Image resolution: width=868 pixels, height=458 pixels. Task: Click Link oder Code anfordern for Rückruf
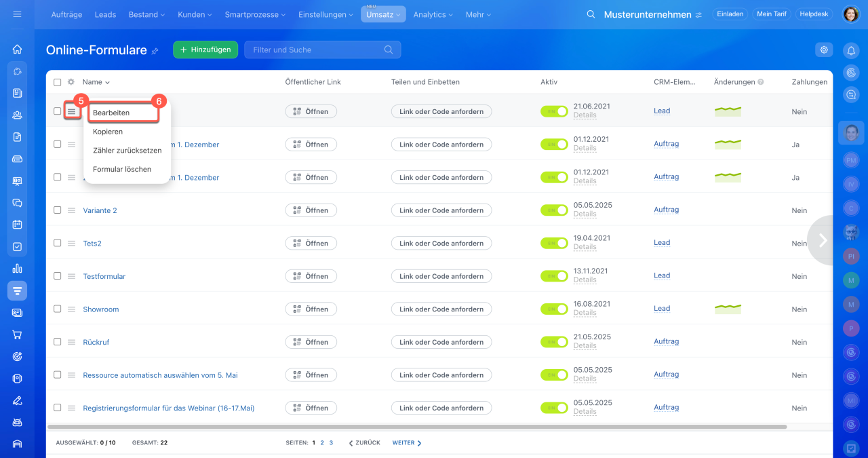coord(441,342)
